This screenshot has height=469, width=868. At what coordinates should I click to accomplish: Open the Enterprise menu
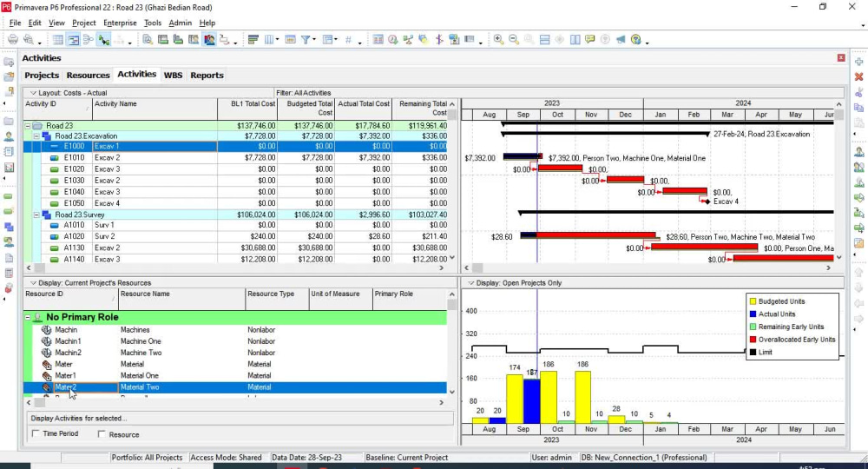click(120, 23)
